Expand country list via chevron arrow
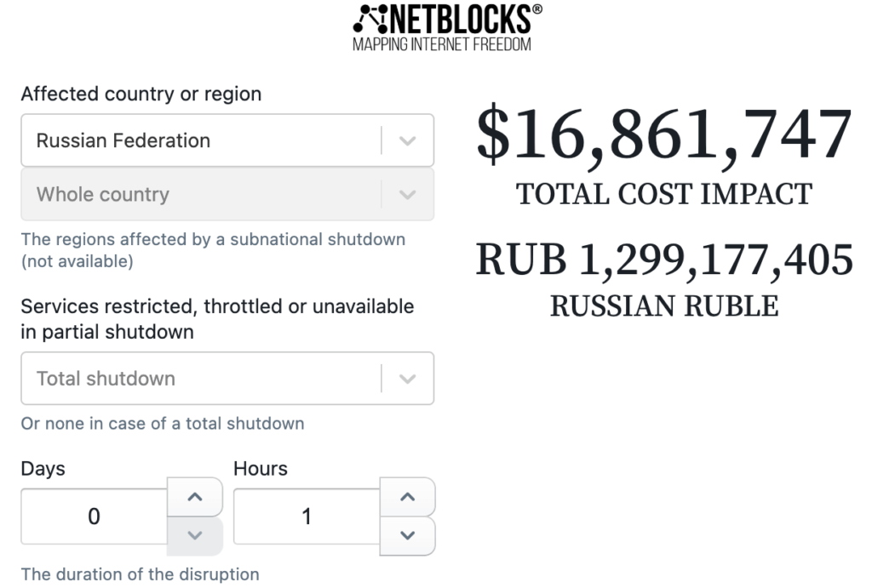 [x=408, y=140]
